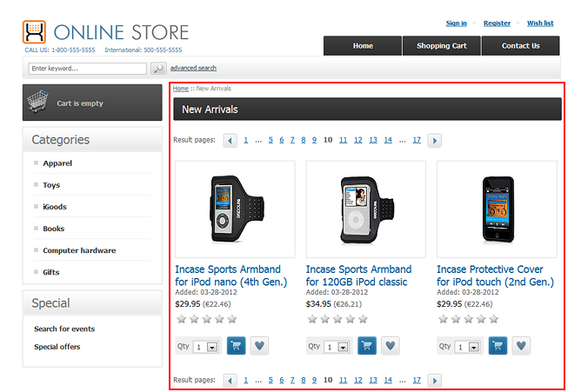Open the Home navigation tab

coord(363,46)
